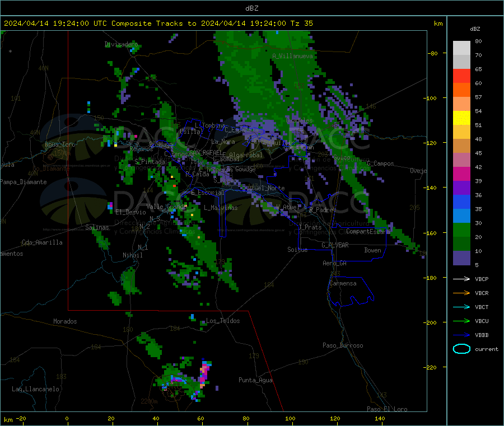Click the Los_Toldos map label

(223, 321)
